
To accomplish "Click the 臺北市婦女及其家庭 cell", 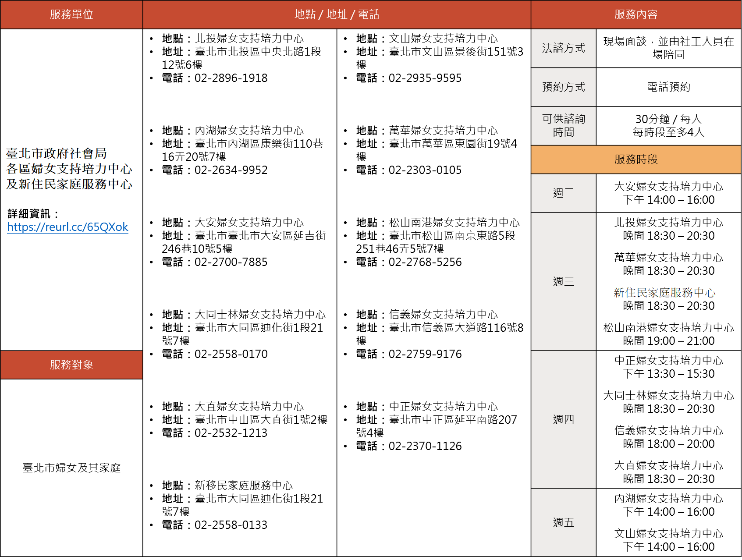I will [x=71, y=468].
